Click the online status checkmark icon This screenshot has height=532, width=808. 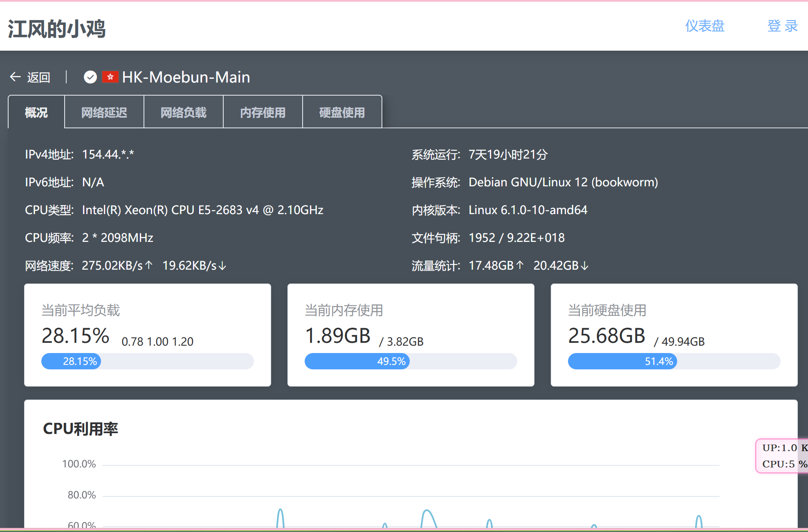click(90, 77)
